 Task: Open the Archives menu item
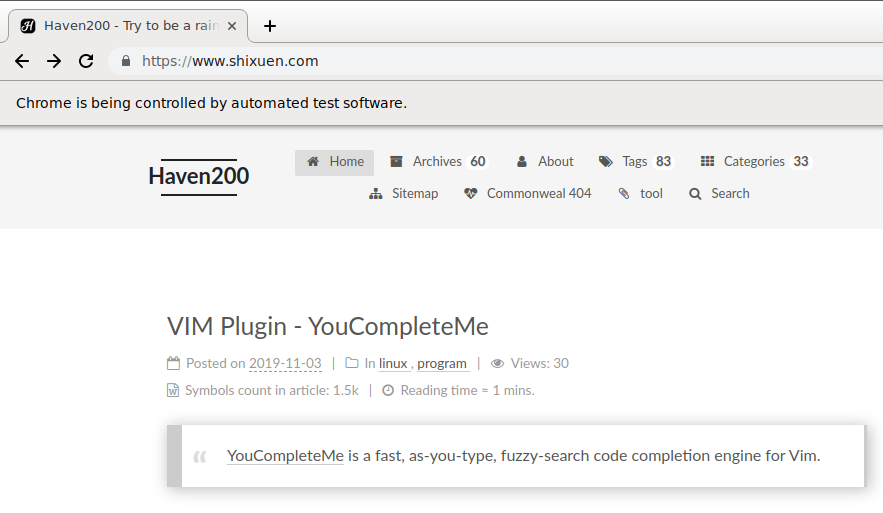(437, 162)
